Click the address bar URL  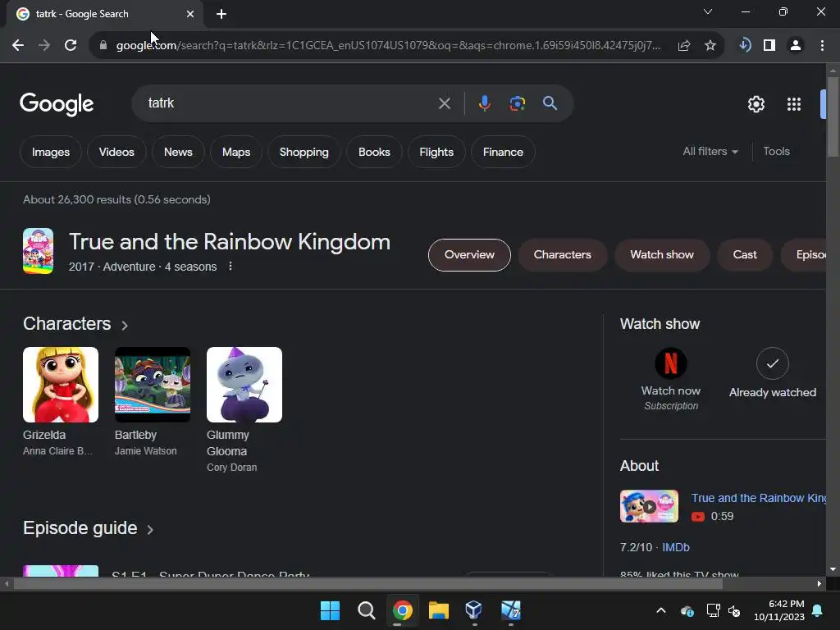pos(388,46)
